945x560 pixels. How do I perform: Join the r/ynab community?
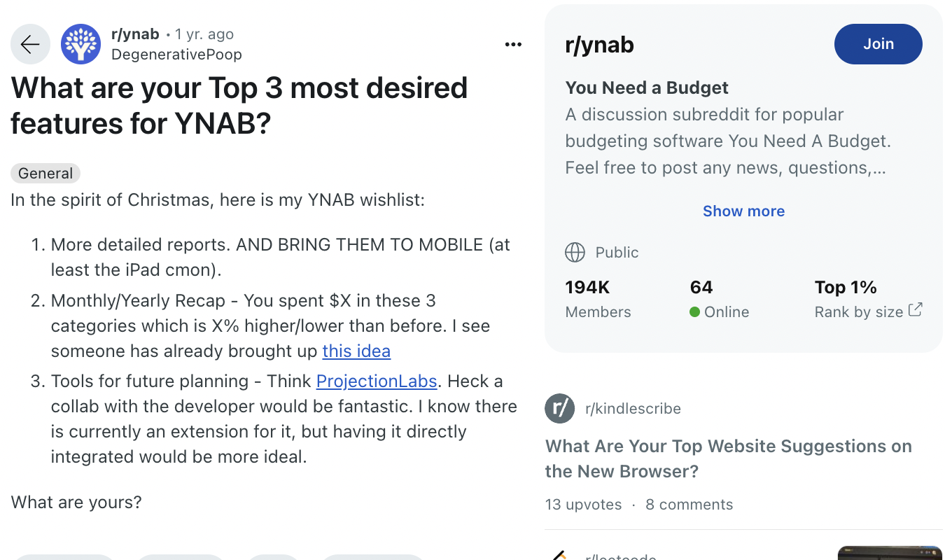coord(878,43)
